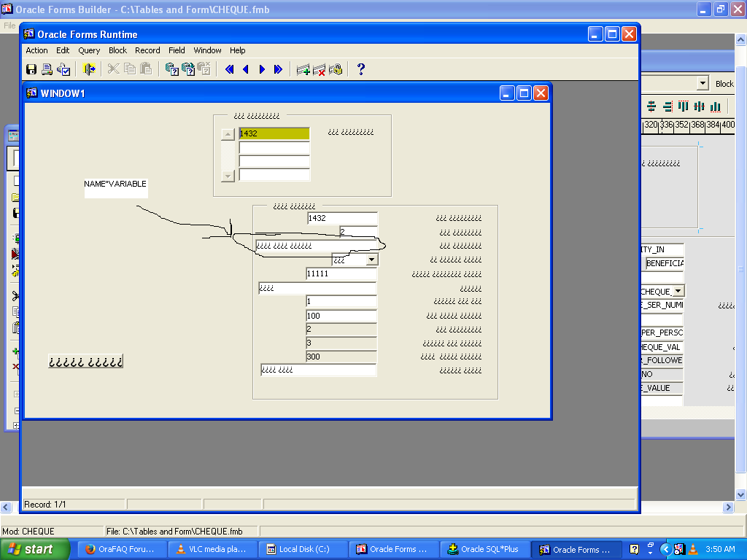Click the Copy toolbar icon
The image size is (747, 560).
click(130, 69)
